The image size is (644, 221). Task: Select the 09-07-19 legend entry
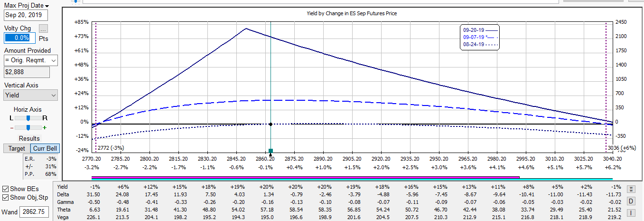point(480,37)
